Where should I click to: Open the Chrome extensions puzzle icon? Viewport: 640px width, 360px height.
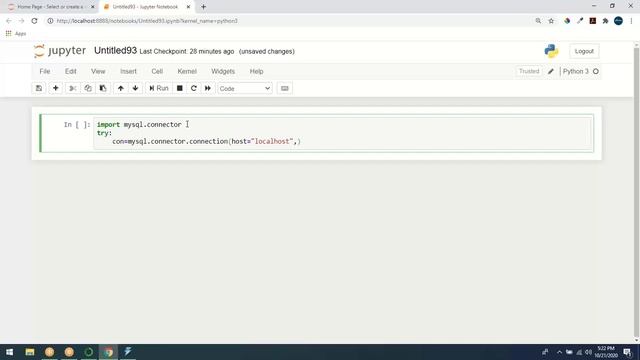point(605,21)
